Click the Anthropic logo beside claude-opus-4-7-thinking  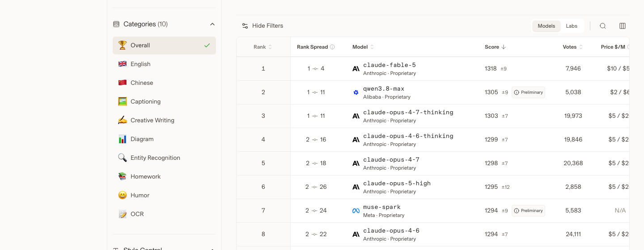tap(356, 116)
